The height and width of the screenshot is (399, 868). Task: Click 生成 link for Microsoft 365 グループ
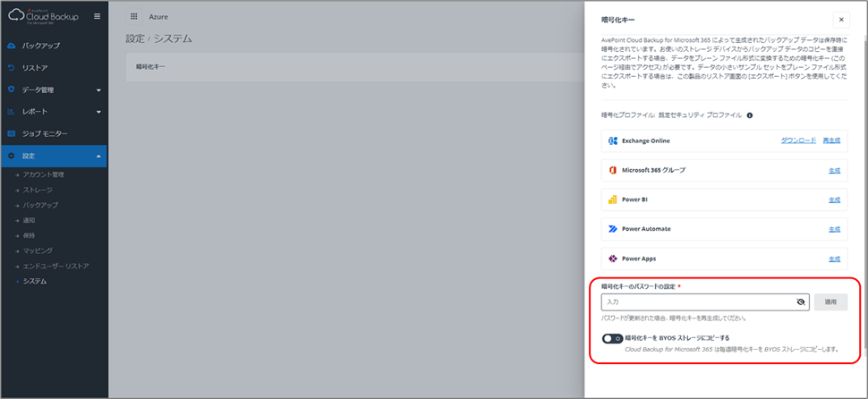(834, 171)
